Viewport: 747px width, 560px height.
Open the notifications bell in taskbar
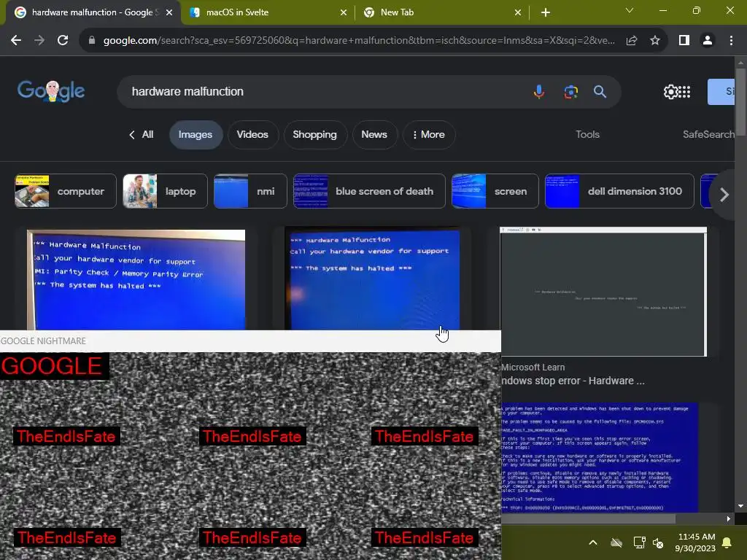(727, 542)
